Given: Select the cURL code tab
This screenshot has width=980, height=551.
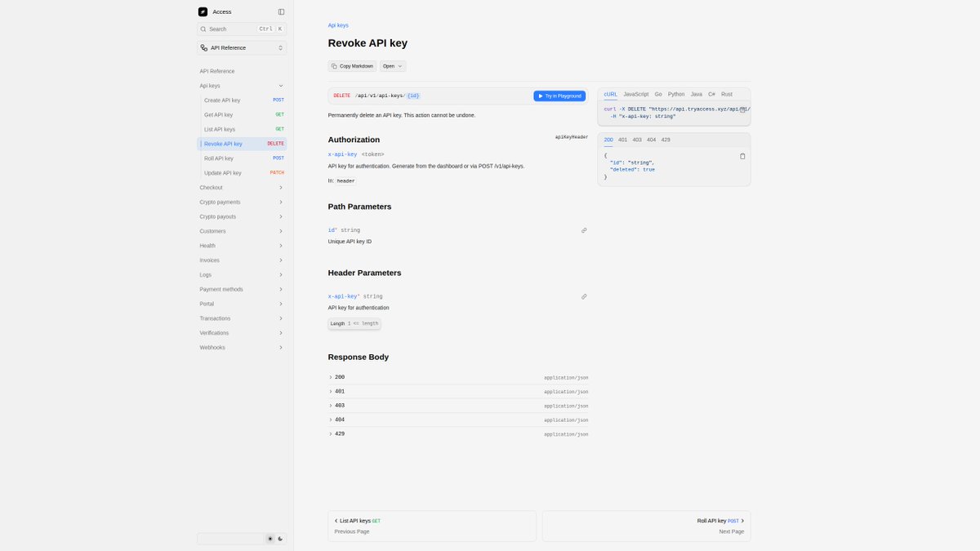Looking at the screenshot, I should point(611,94).
